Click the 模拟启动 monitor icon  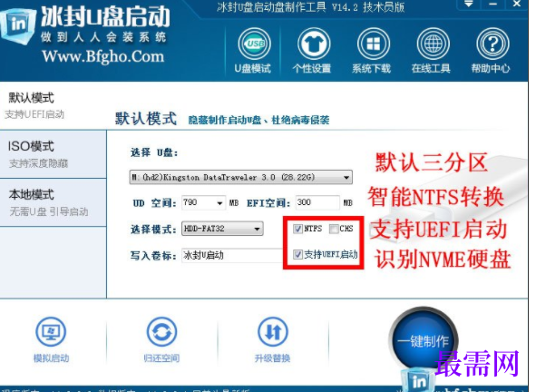click(51, 331)
